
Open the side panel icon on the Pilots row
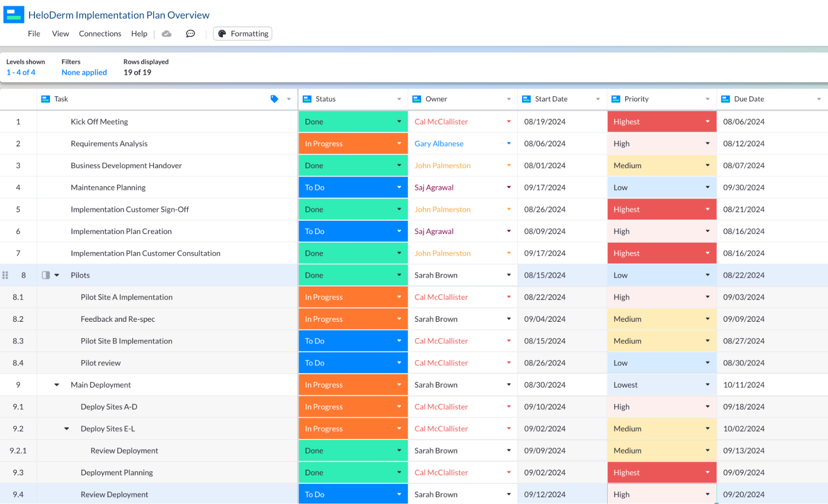(45, 275)
